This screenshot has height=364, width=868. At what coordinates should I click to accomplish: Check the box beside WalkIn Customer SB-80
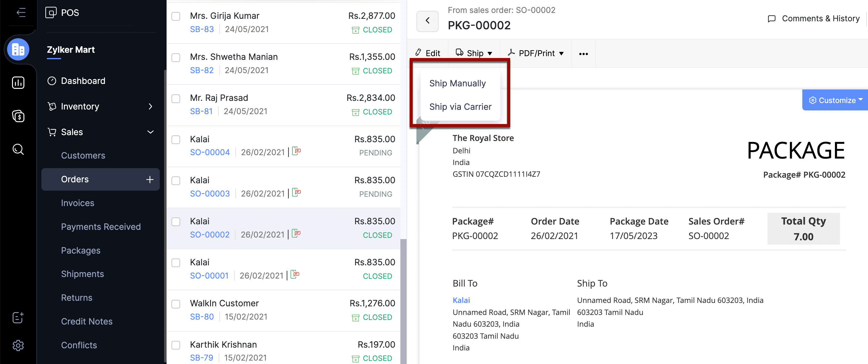point(176,304)
